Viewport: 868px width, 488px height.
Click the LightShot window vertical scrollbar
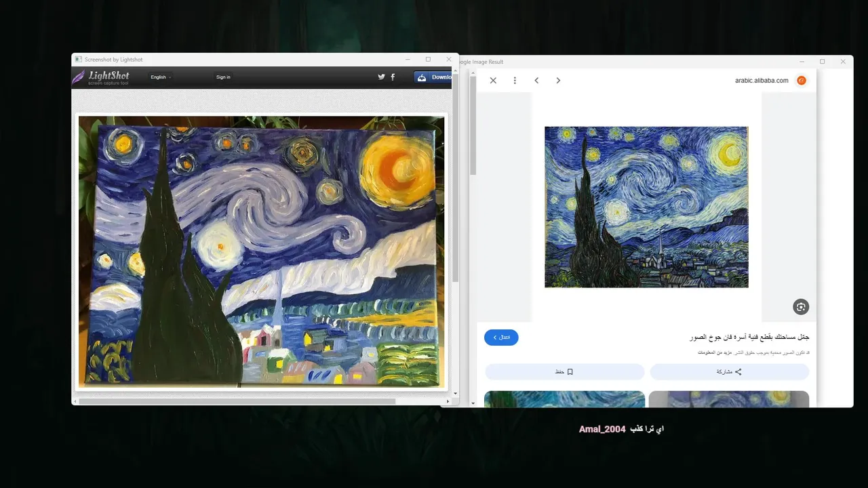point(456,178)
